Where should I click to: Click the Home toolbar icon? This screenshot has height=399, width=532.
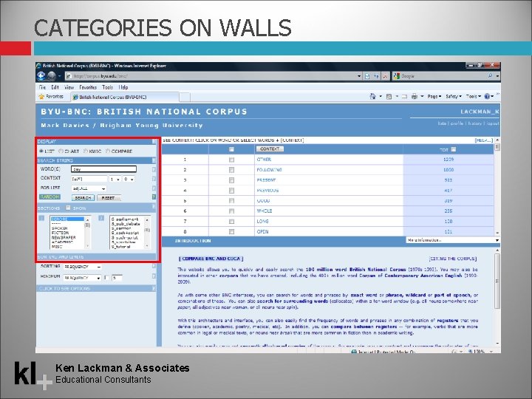coord(373,96)
